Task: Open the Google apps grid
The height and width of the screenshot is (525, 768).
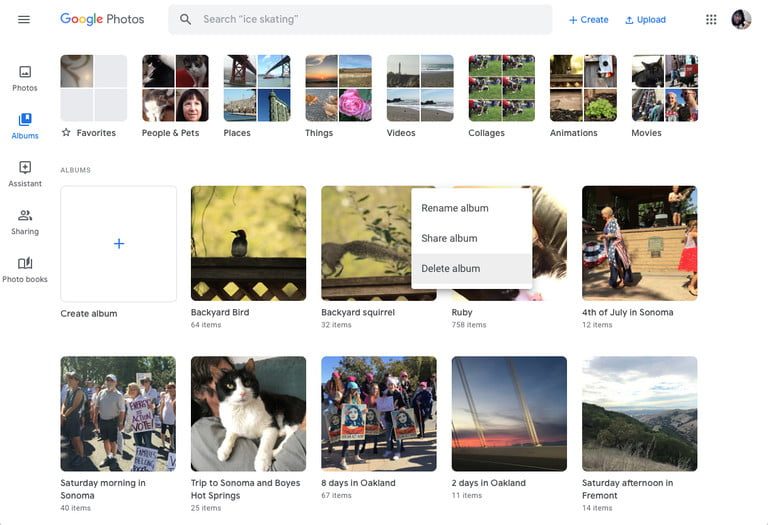Action: coord(711,19)
